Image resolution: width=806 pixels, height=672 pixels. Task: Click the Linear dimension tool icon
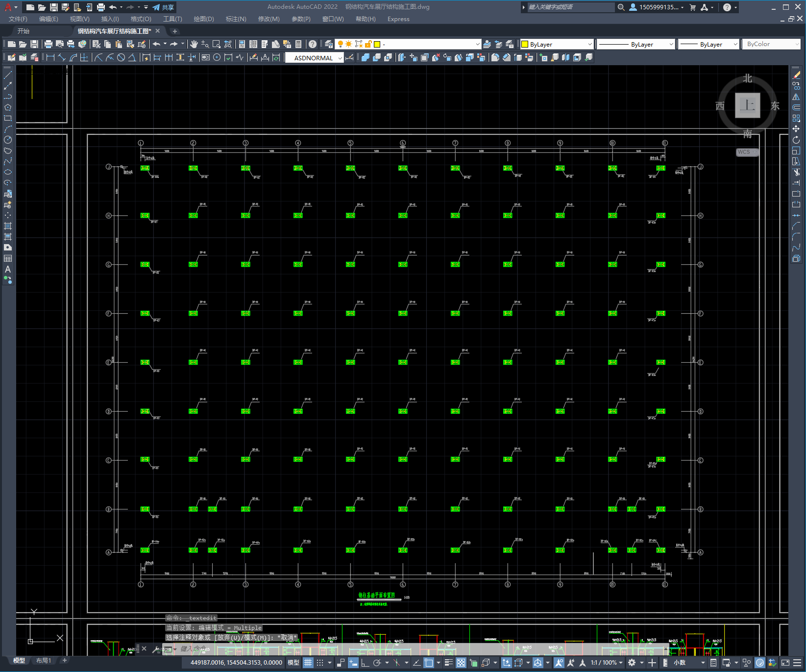[x=50, y=57]
